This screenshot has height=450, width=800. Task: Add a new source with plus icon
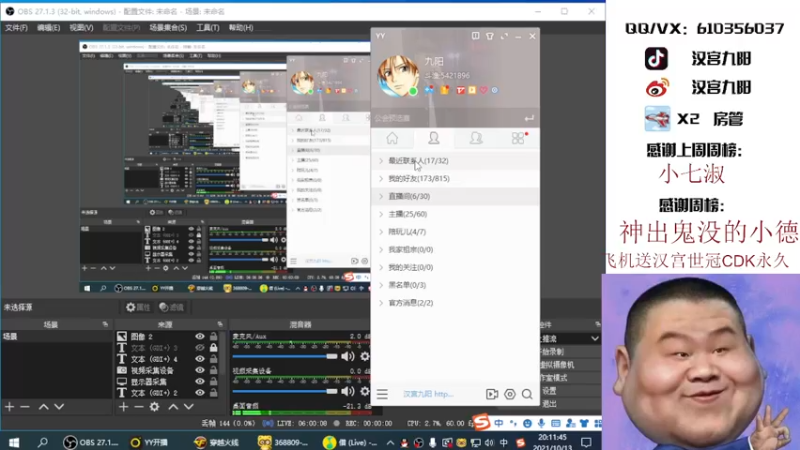(123, 407)
